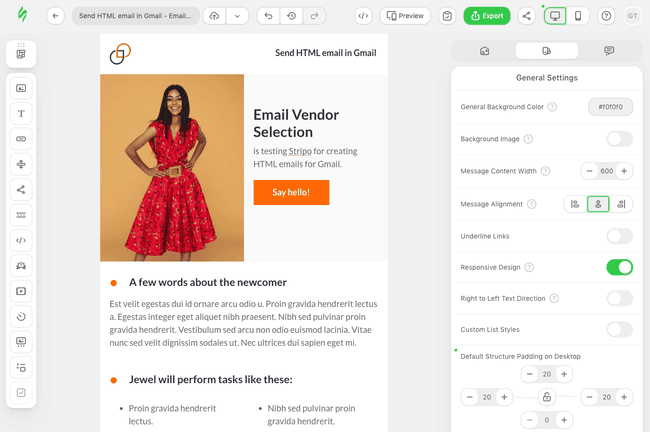Screen dimensions: 650x432
Task: Open the comments tab in settings panel
Action: tap(609, 51)
